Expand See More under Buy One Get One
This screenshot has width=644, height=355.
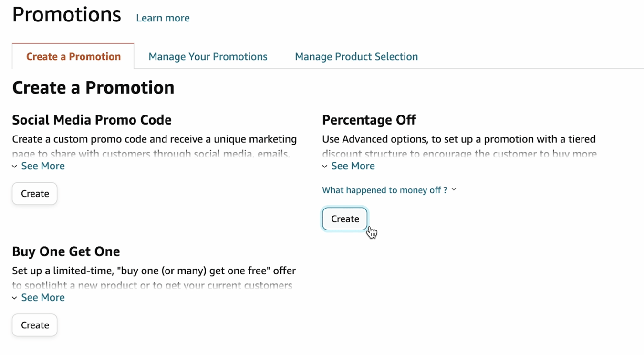point(42,297)
